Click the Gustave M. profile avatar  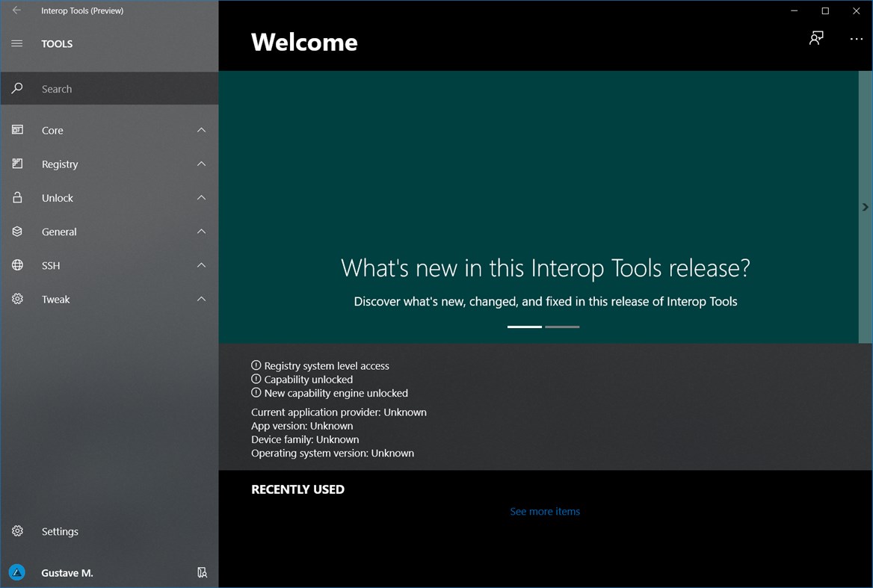(x=17, y=572)
